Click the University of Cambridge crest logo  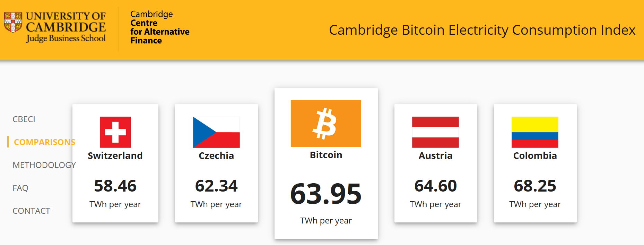point(13,22)
